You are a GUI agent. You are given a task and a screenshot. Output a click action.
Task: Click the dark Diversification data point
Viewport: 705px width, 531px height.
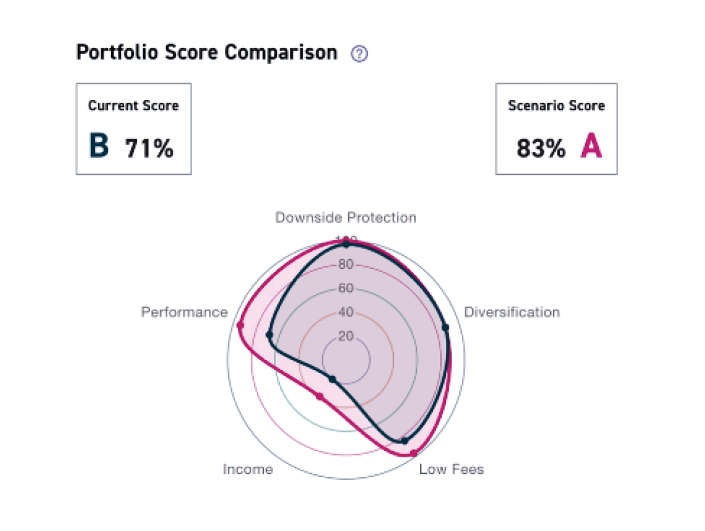[x=445, y=327]
